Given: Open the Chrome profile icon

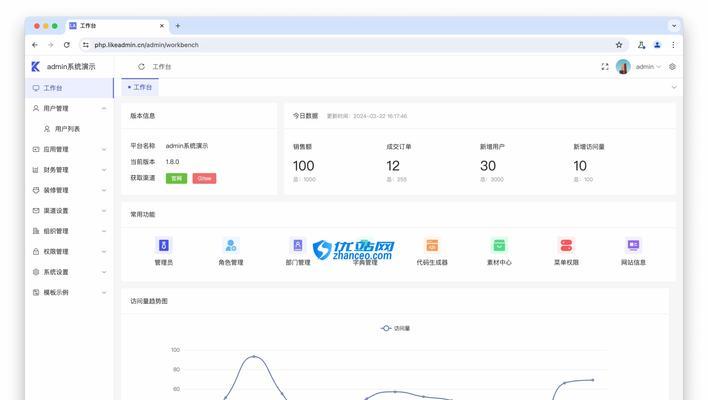Looking at the screenshot, I should [x=657, y=45].
